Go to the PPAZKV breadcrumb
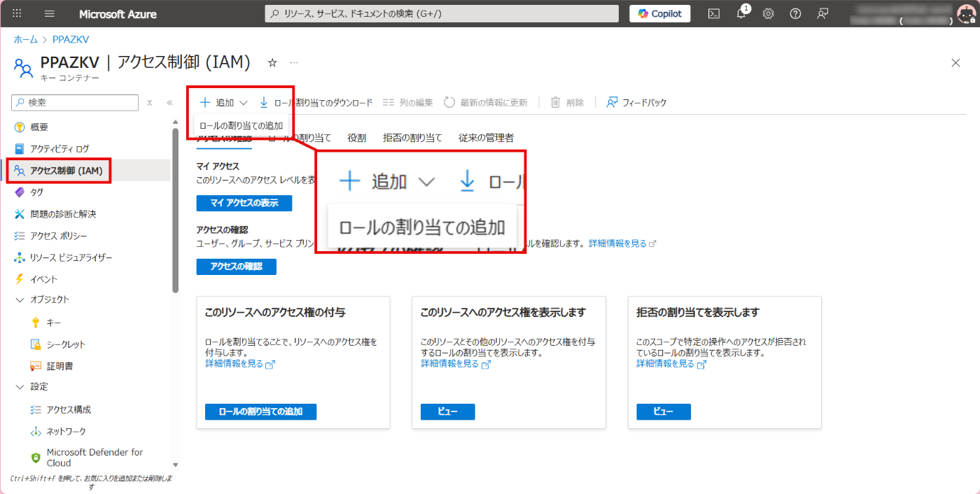980x494 pixels. click(71, 40)
